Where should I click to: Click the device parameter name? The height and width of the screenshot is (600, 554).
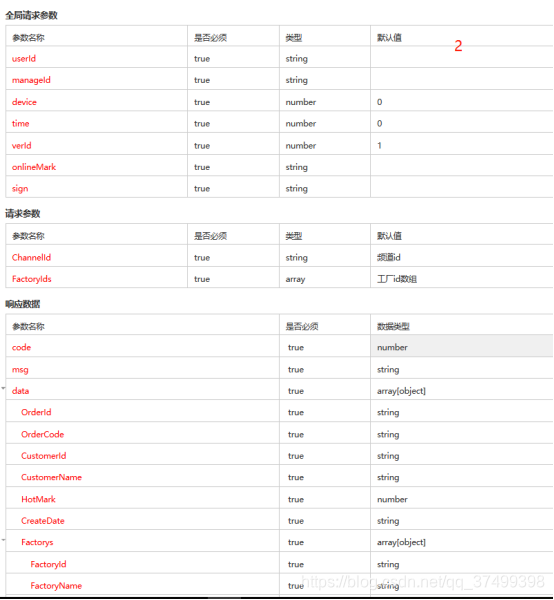24,102
